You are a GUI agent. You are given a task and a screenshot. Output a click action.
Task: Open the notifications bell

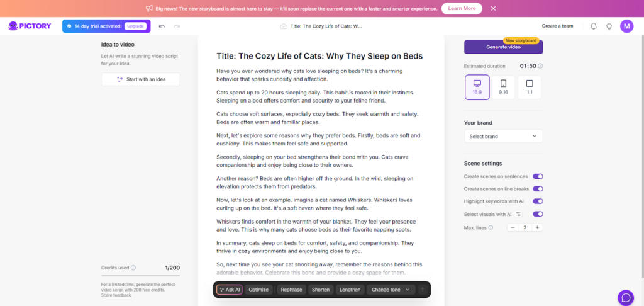(594, 26)
